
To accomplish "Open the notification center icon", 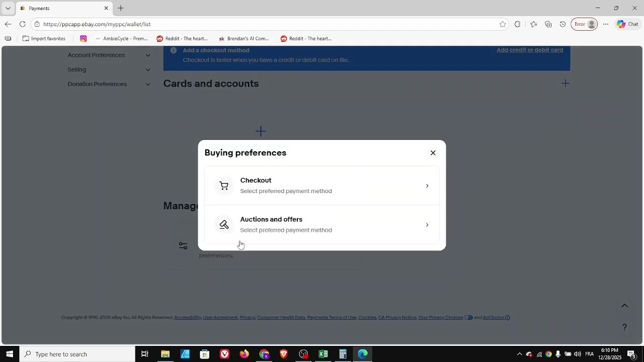I will (x=631, y=354).
